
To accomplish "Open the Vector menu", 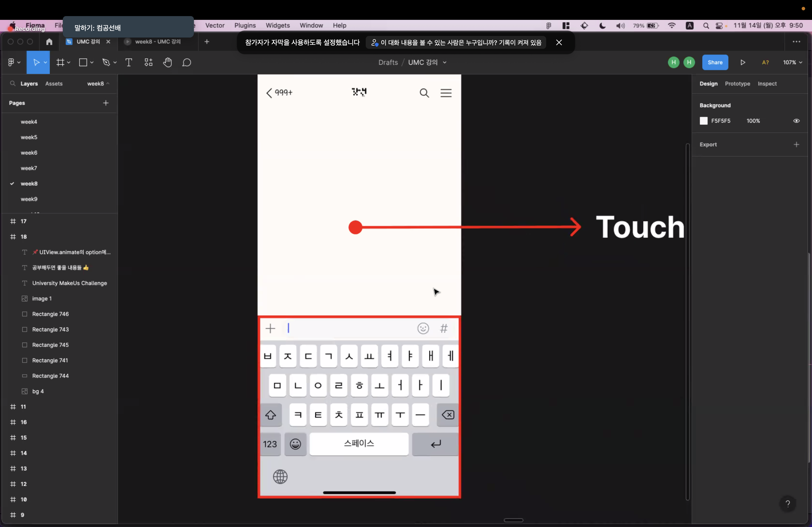I will coord(215,25).
